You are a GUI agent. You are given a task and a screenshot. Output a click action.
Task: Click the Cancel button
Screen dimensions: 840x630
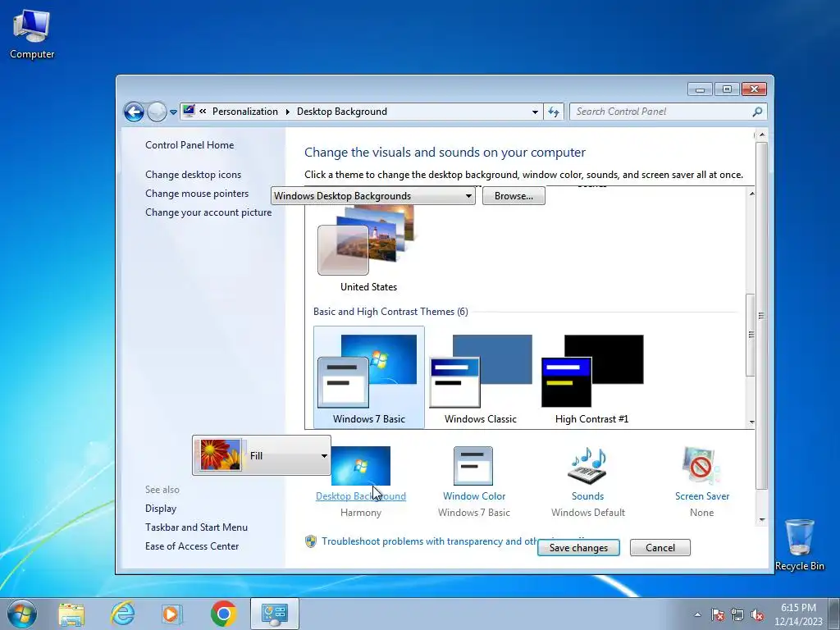click(660, 547)
